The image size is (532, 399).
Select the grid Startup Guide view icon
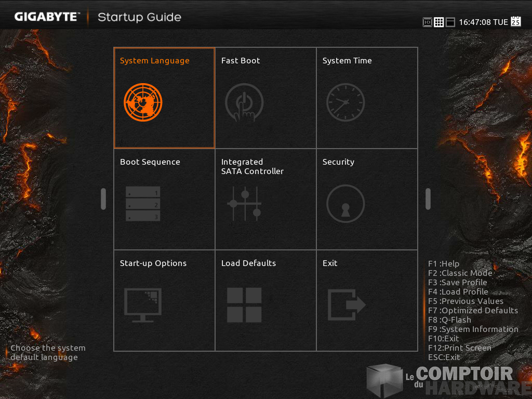(439, 22)
